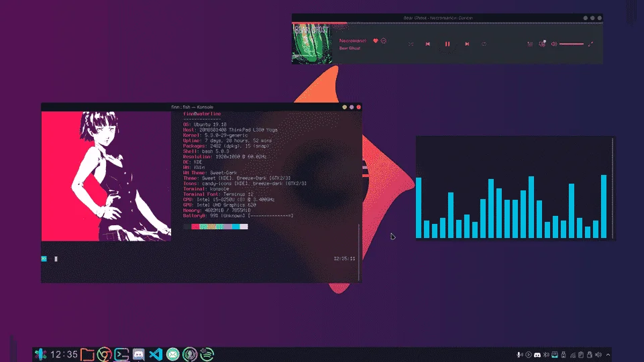The width and height of the screenshot is (644, 362).
Task: Click the audio visualizer window
Action: click(515, 188)
